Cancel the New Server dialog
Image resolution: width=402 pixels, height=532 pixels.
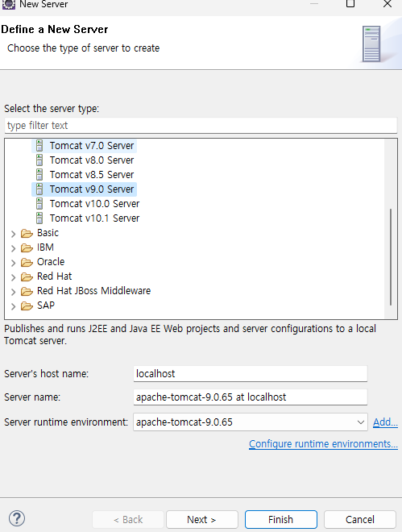360,519
